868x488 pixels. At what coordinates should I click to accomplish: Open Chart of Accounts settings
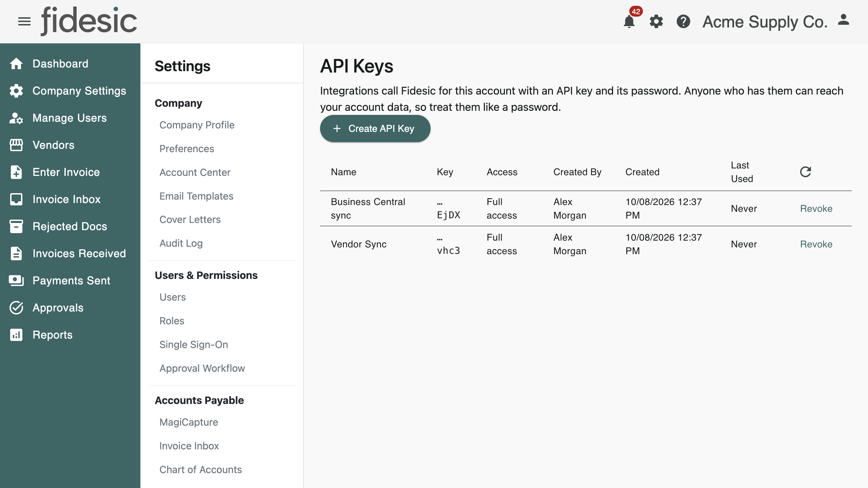pos(200,470)
